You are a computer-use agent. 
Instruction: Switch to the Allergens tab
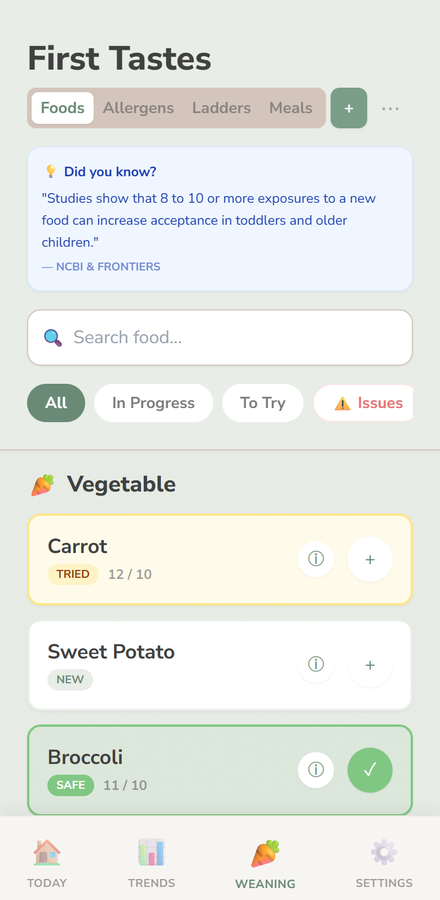138,108
